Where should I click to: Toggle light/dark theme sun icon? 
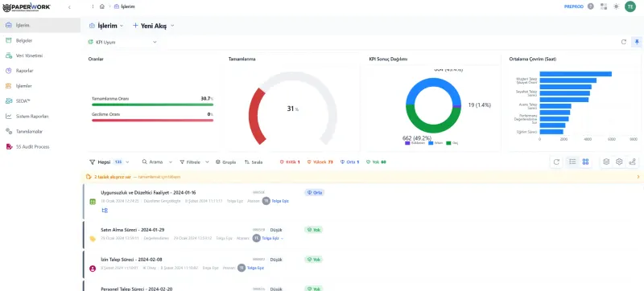616,6
